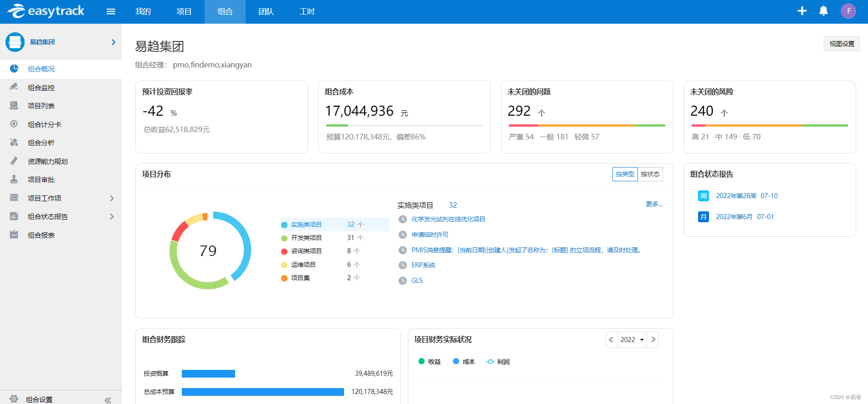Viewport: 868px width, 404px height.
Task: Click the monthly 月 report icon
Action: (x=704, y=217)
